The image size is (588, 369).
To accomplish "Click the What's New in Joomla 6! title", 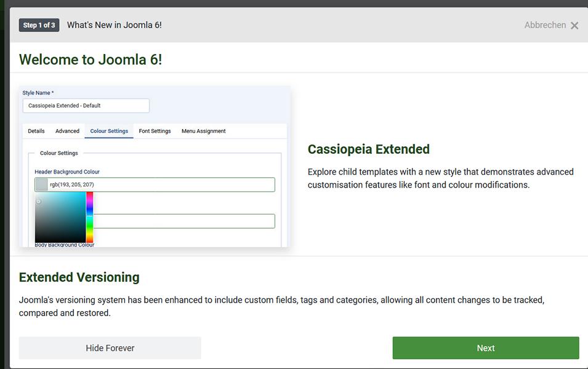I will 115,25.
